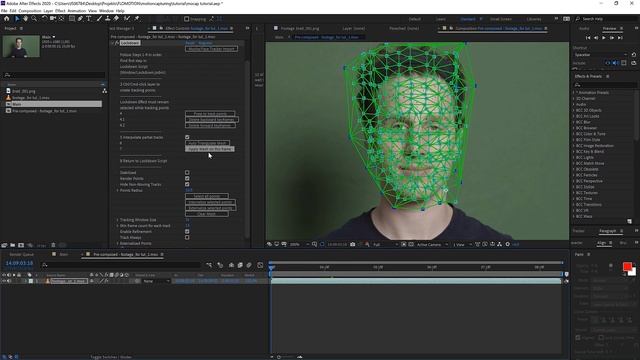Select the Selection arrow tool
The width and height of the screenshot is (640, 360).
17,19
